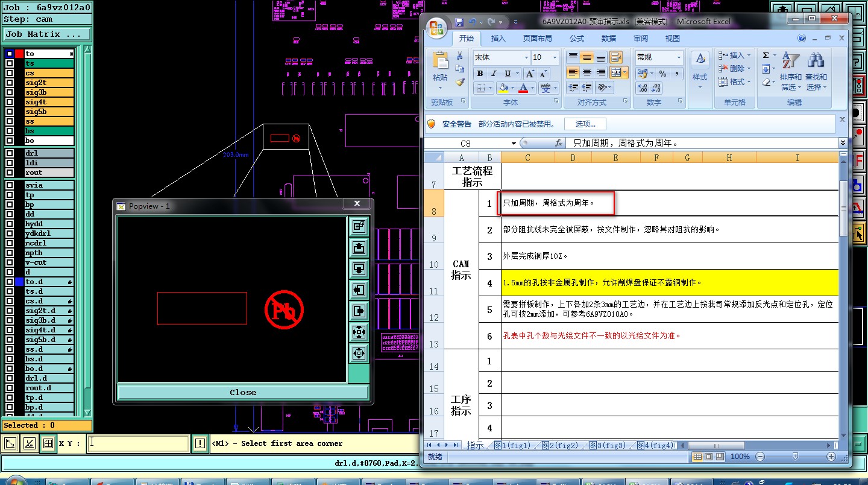Select cell with text 外层完成铜厚1OZ。
868x485 pixels.
670,256
